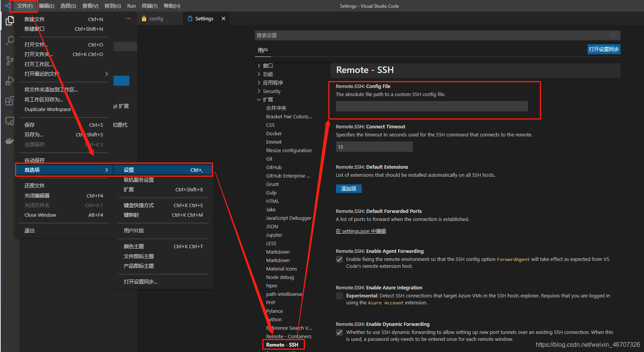Select 退出 from the File menu
The image size is (644, 352).
[64, 231]
